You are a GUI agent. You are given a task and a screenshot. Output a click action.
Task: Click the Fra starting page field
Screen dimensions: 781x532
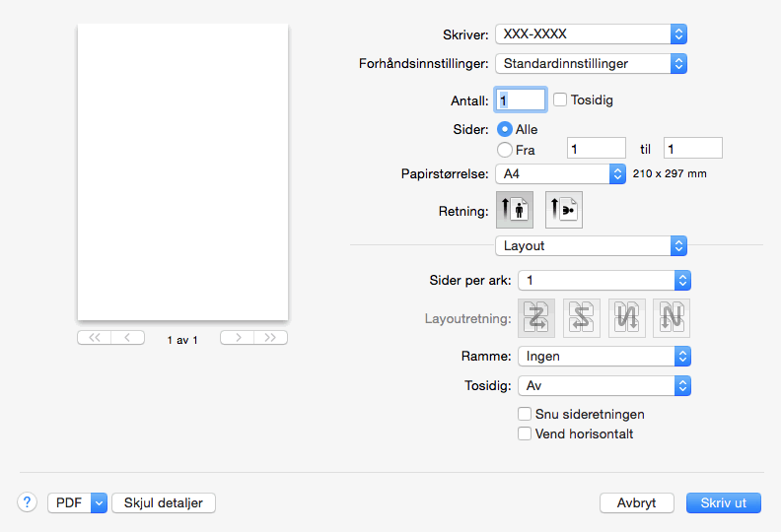(597, 149)
